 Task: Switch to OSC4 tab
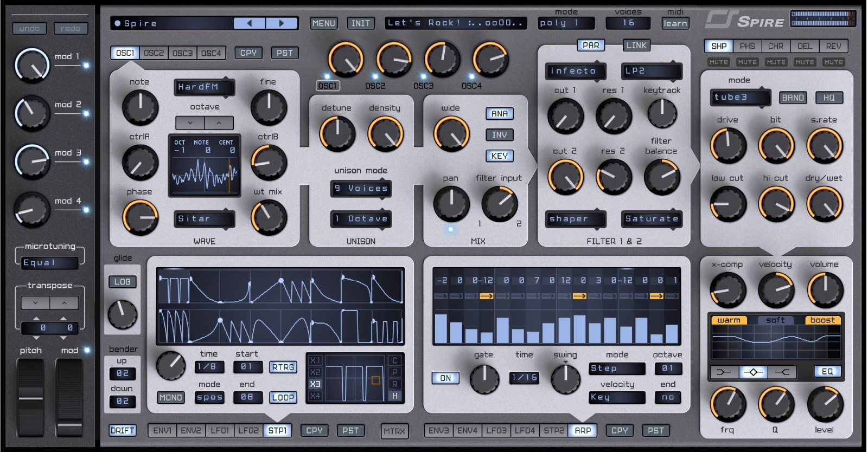point(211,53)
